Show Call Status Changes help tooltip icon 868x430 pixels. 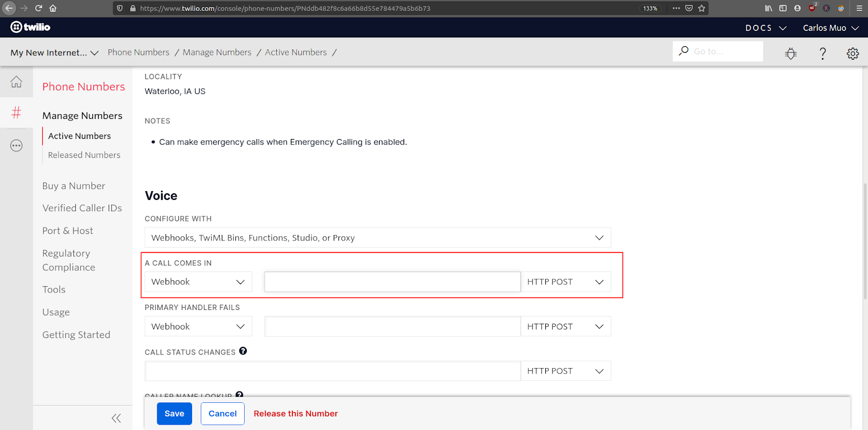[243, 351]
